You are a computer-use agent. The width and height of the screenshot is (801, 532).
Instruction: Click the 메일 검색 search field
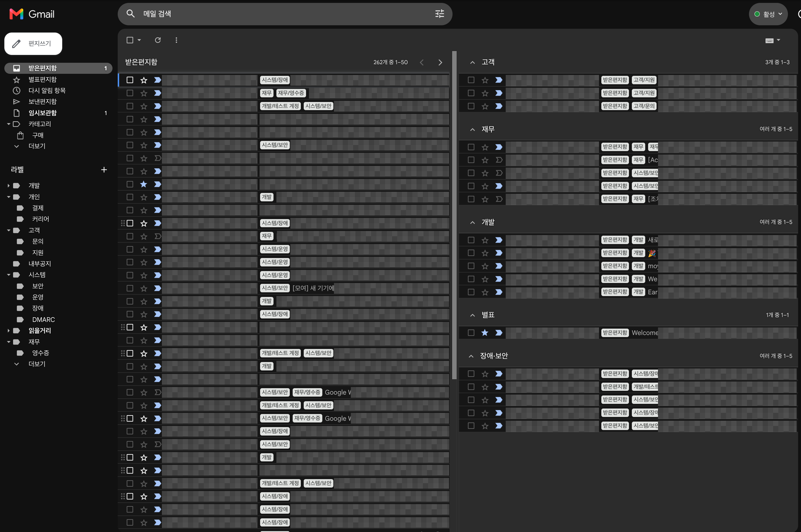pos(285,14)
